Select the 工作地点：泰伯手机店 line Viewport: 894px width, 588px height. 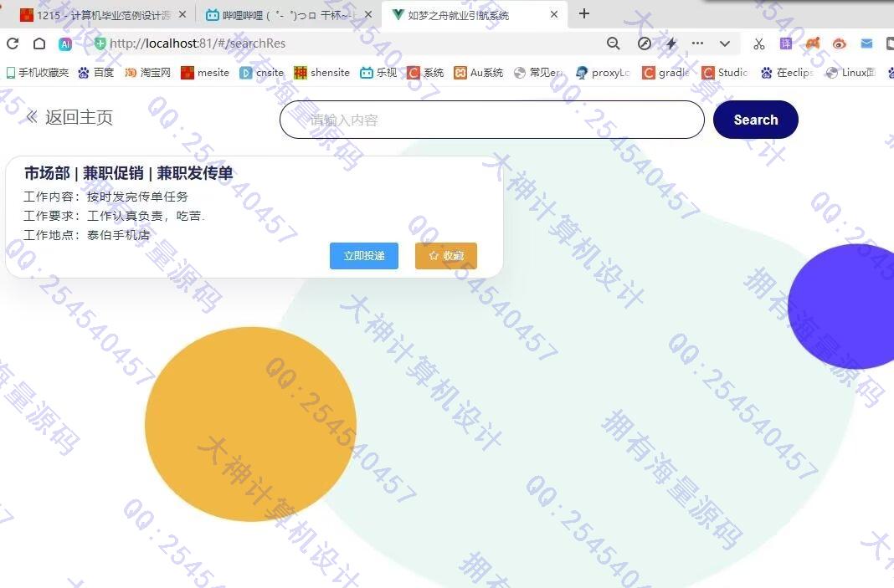pos(87,235)
